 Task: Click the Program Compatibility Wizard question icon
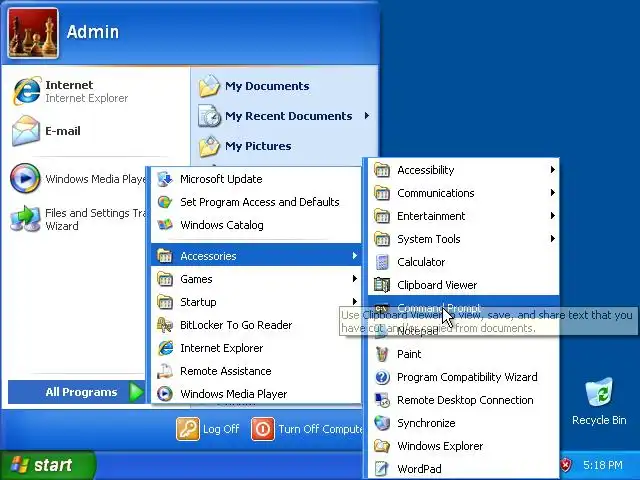point(382,377)
